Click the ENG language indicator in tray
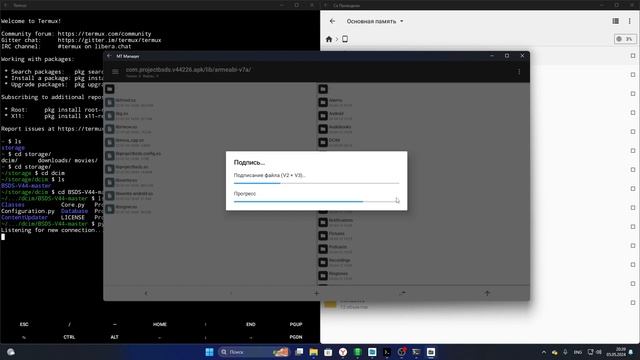The width and height of the screenshot is (640, 360). click(578, 352)
